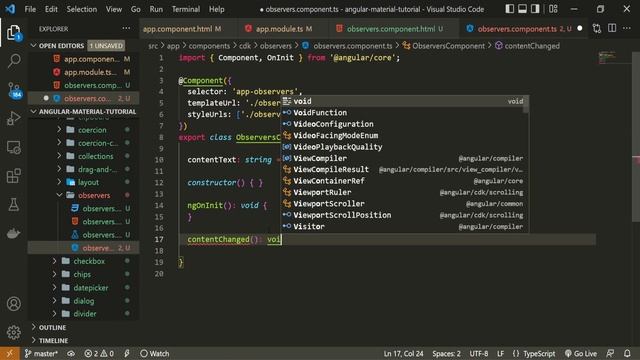Open the Extensions view icon
Viewport: 640px width, 360px height.
tap(13, 176)
